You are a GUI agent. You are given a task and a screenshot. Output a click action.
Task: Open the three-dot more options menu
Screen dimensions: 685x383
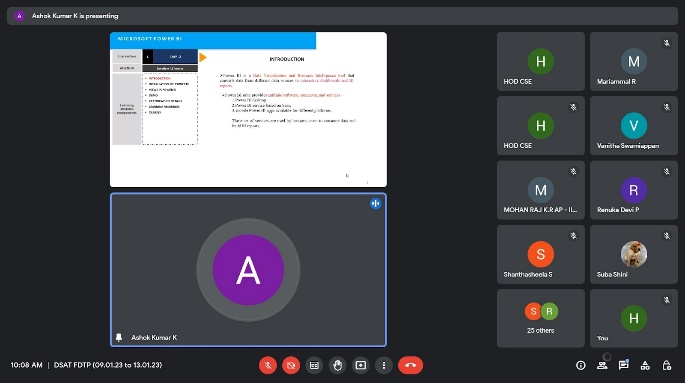click(x=384, y=365)
